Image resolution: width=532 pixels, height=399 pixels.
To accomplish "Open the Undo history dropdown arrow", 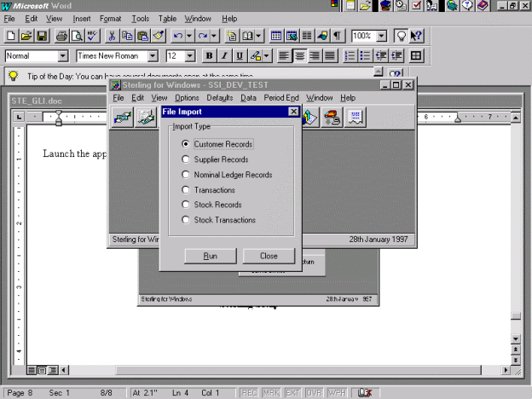I will coord(189,36).
